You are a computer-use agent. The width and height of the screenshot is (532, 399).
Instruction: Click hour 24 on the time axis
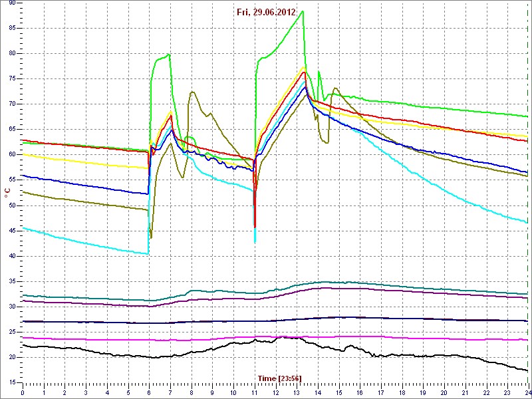click(x=528, y=392)
